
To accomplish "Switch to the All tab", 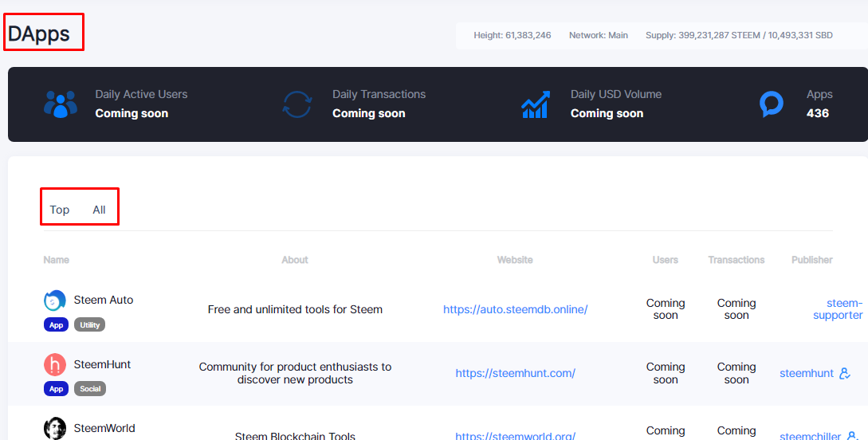I will coord(99,210).
